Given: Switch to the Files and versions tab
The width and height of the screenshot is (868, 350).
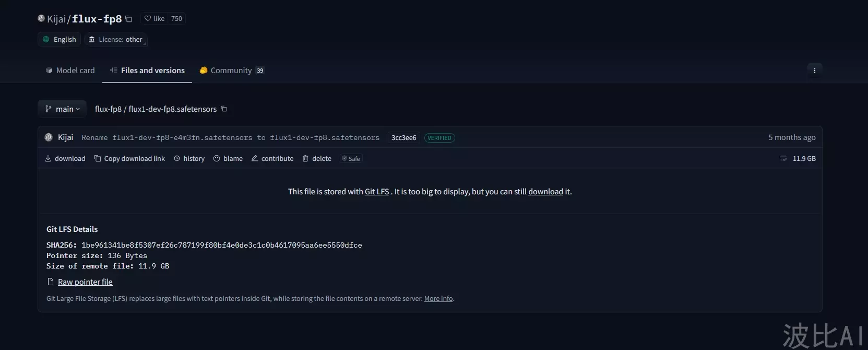Looking at the screenshot, I should click(147, 71).
